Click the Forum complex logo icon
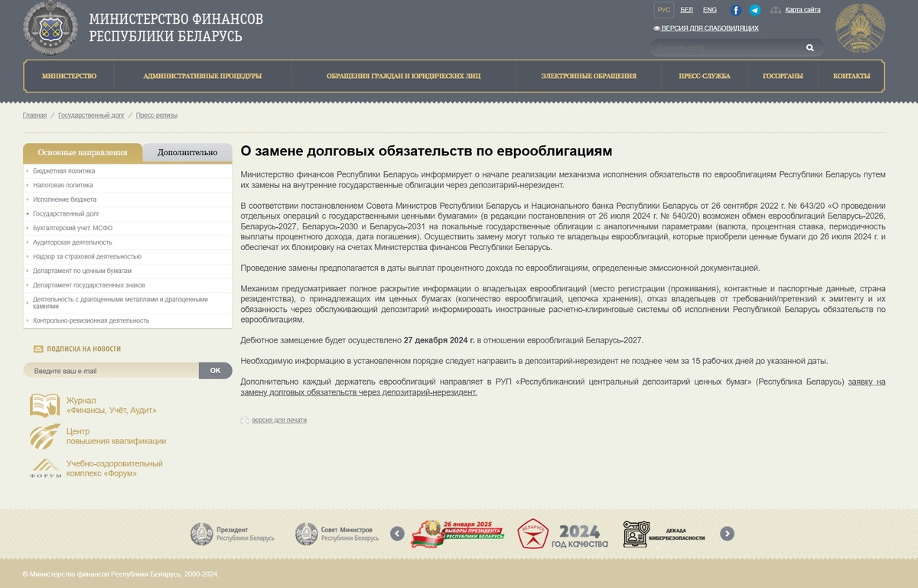The height and width of the screenshot is (588, 918). pos(45,468)
